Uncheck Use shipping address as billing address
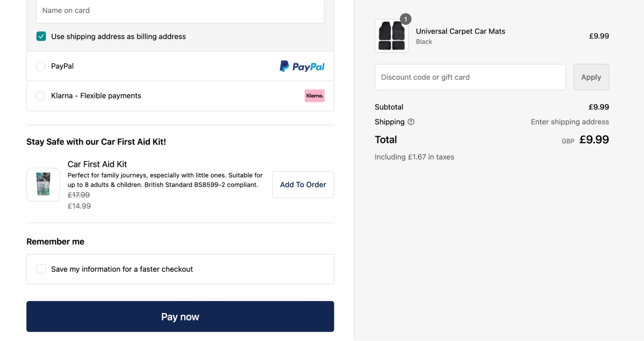 tap(41, 36)
